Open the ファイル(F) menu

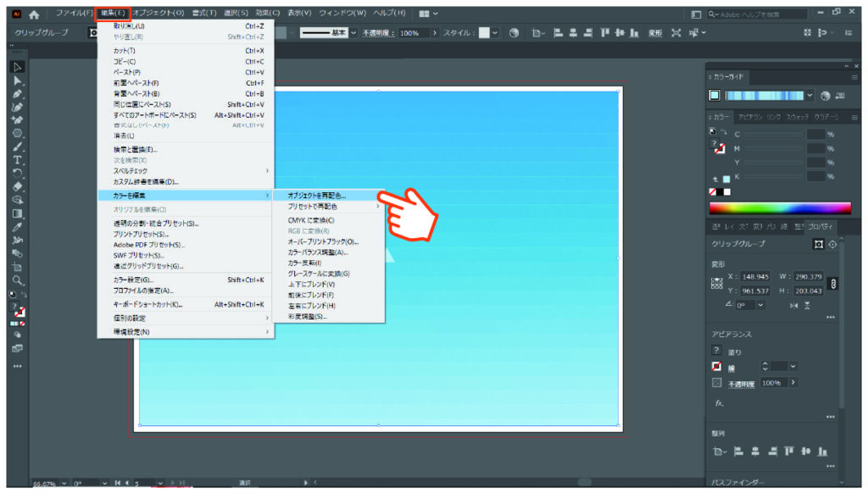click(75, 14)
